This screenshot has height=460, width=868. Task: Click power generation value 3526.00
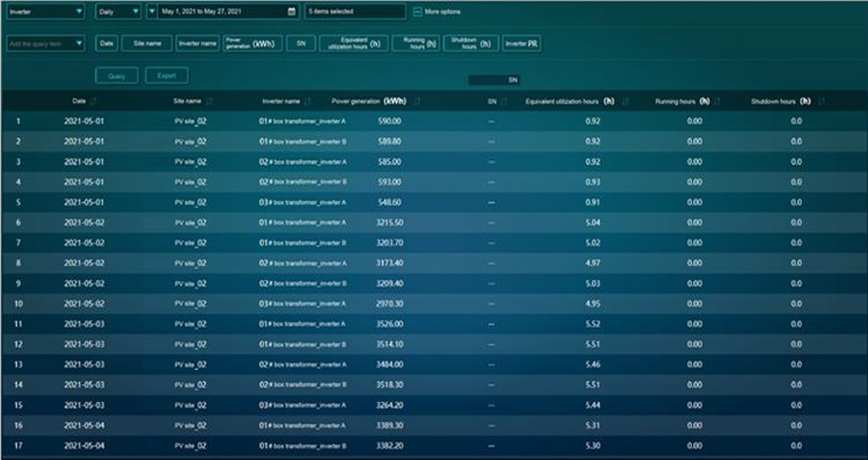(390, 324)
